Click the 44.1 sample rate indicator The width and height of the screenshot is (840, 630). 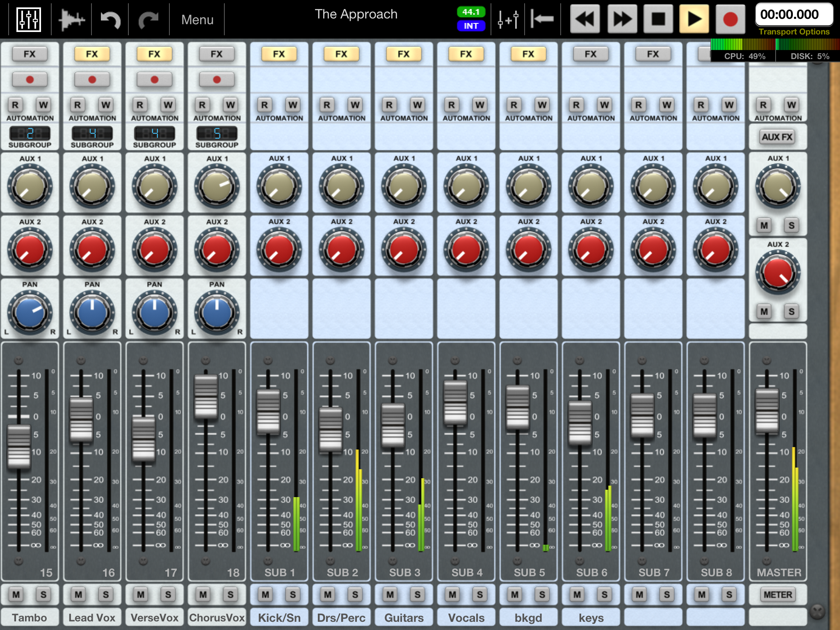tap(471, 12)
